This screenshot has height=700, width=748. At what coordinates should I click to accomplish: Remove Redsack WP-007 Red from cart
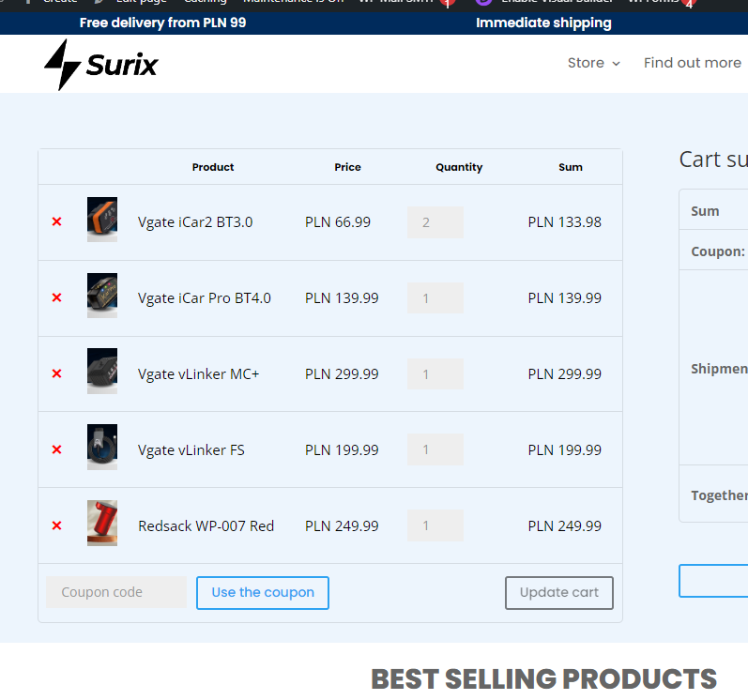click(x=56, y=525)
